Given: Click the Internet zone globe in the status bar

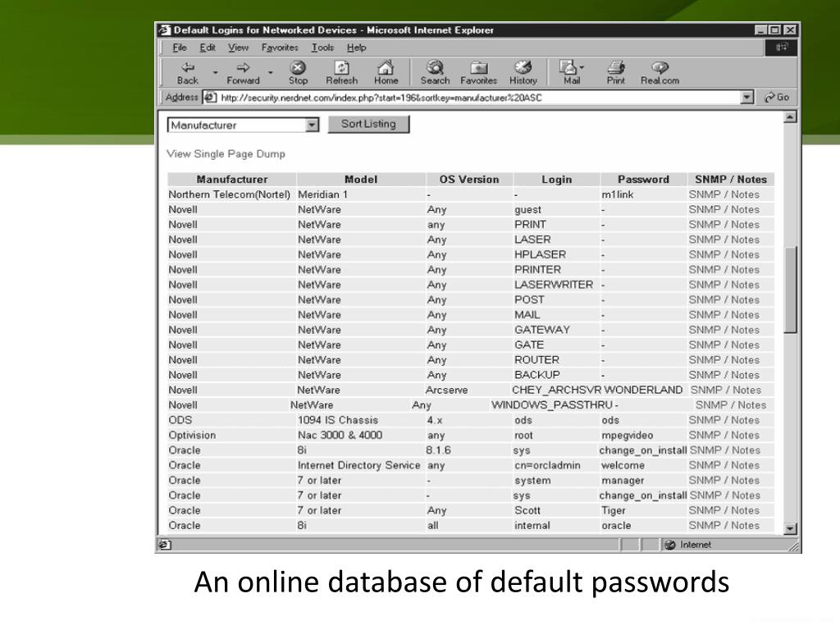Looking at the screenshot, I should pos(670,545).
